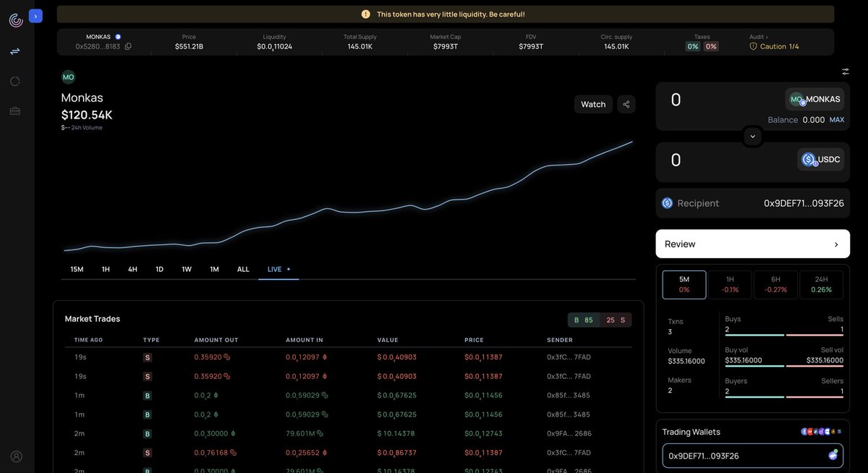Open the MONKAS token selector
Image resolution: width=868 pixels, height=473 pixels.
point(814,99)
